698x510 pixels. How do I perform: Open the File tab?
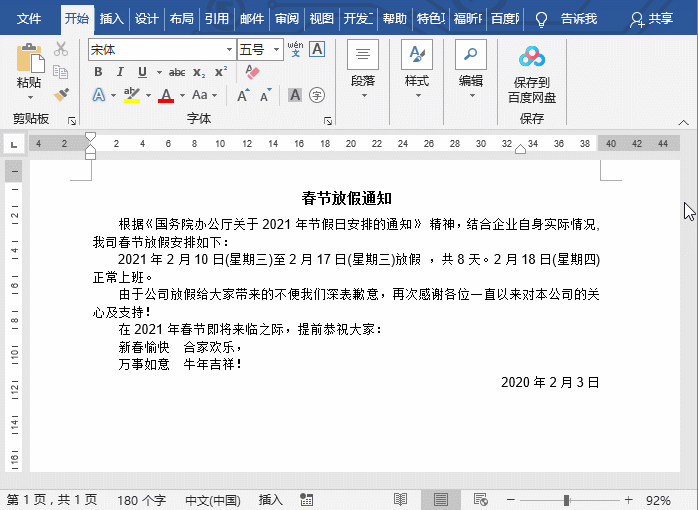(29, 19)
